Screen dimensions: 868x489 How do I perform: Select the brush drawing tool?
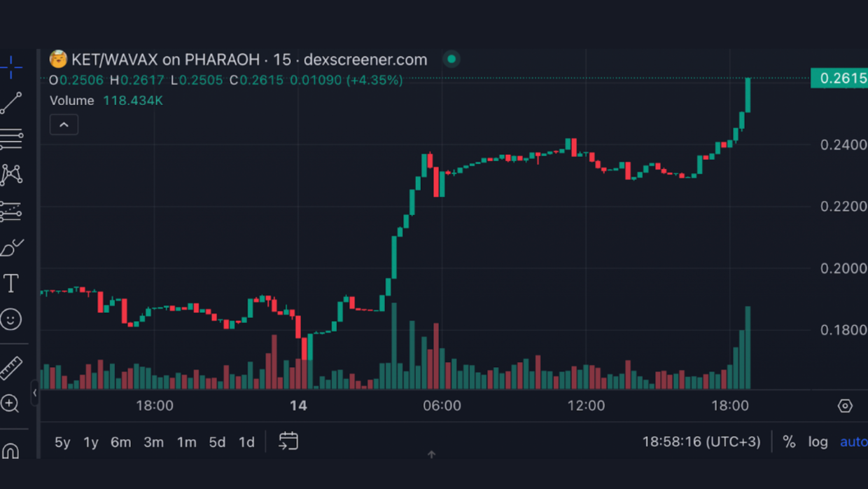coord(10,247)
